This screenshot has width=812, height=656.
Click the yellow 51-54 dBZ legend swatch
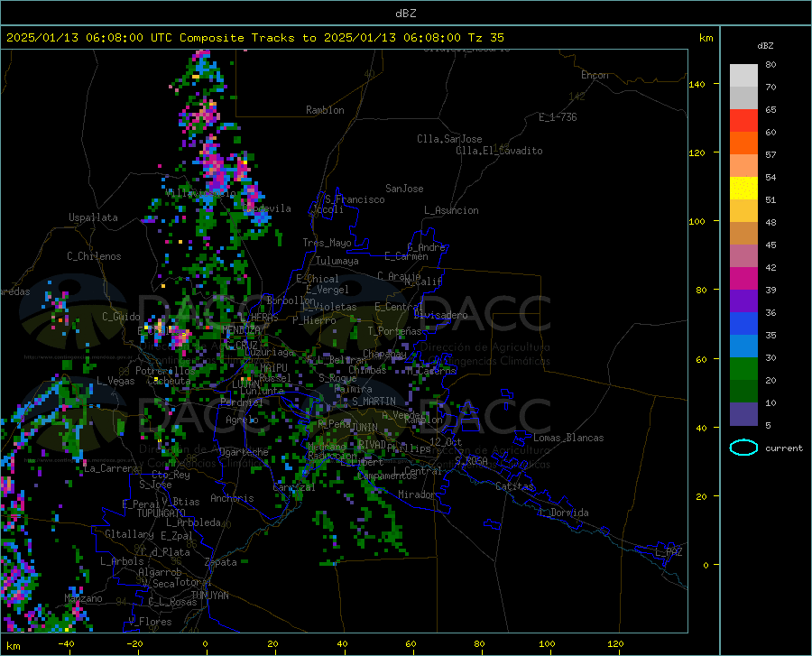(743, 188)
